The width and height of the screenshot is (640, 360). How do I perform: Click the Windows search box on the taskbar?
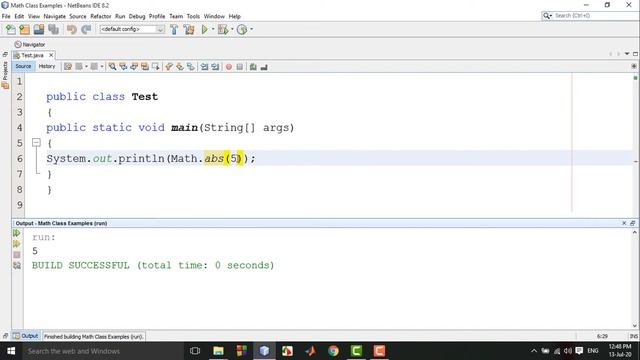(x=102, y=351)
